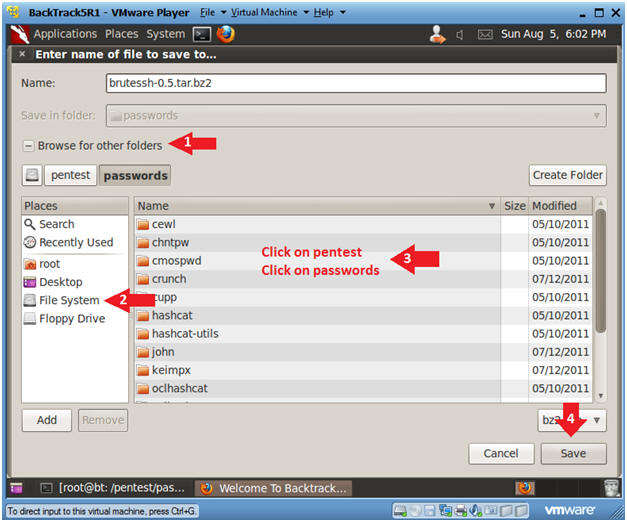
Task: Switch to Welcome To Backtrack Firefox window
Action: click(273, 488)
